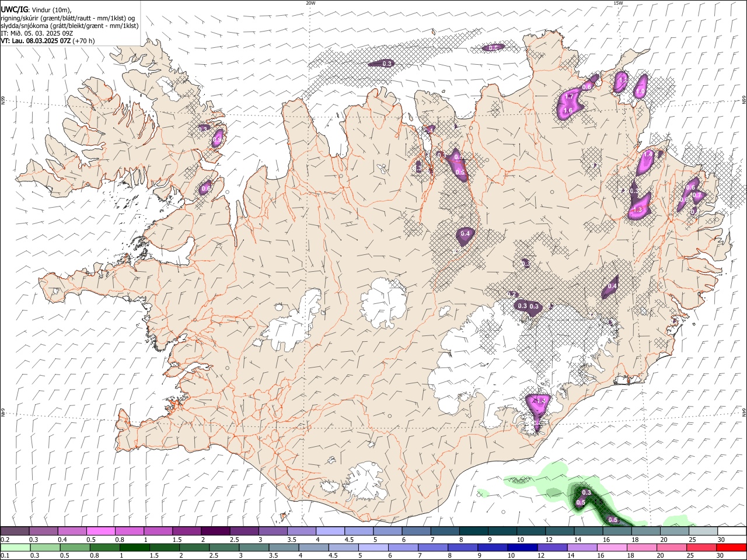Click the '20W' longitude label at top
The image size is (747, 560).
310,3
